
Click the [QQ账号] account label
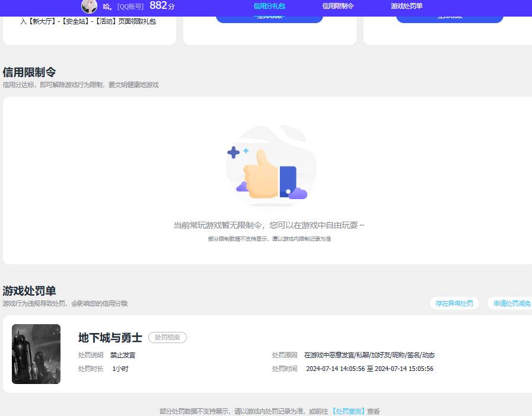click(130, 7)
